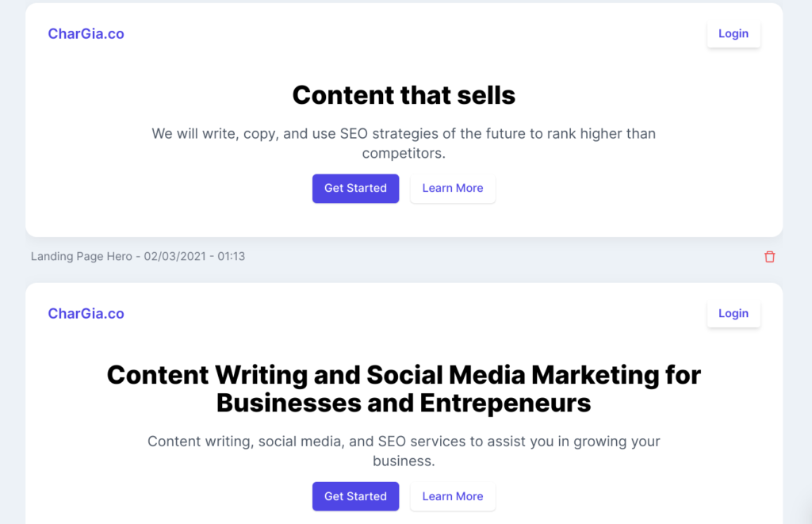Click the Content writing, social media description text
The width and height of the screenshot is (812, 524).
404,451
